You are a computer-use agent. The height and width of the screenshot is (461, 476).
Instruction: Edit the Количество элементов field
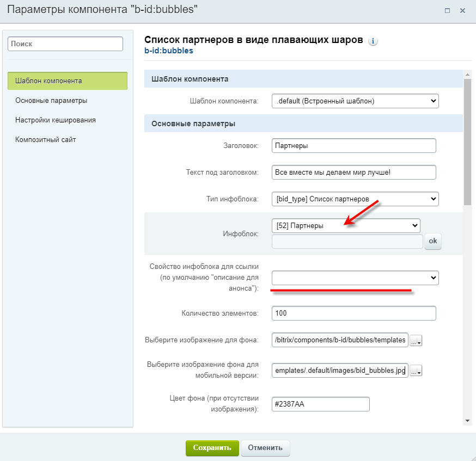tap(354, 314)
